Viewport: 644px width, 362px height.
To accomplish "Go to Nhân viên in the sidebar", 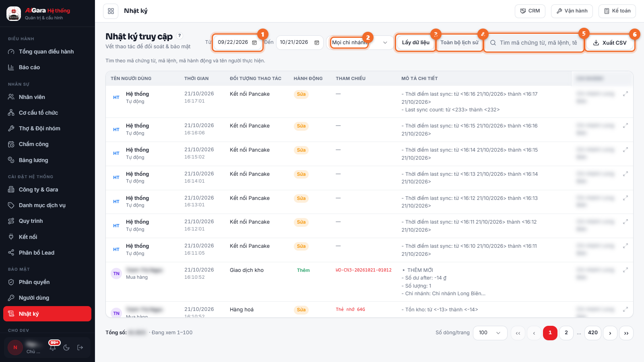I will click(x=47, y=97).
